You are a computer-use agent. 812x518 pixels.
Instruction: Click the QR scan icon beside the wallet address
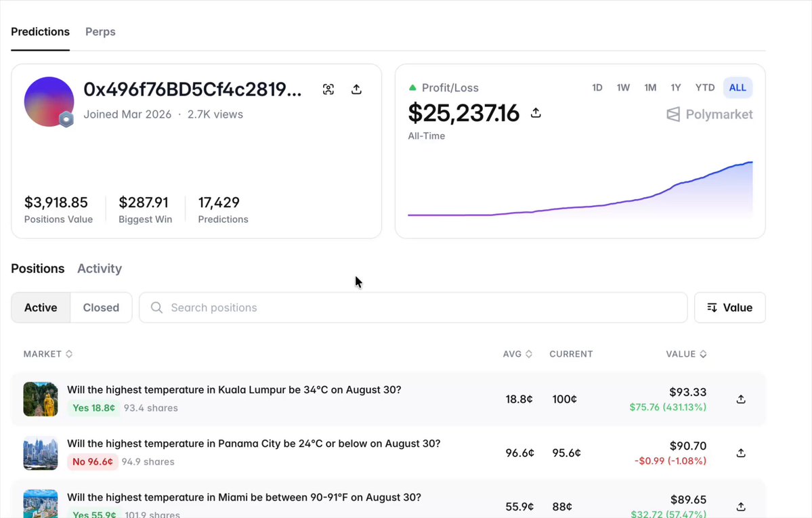pos(328,89)
